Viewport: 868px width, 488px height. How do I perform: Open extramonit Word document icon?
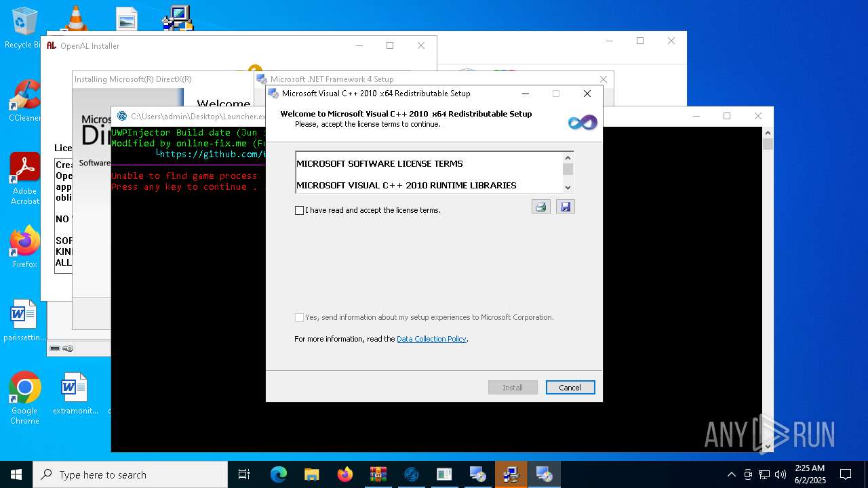pyautogui.click(x=75, y=393)
